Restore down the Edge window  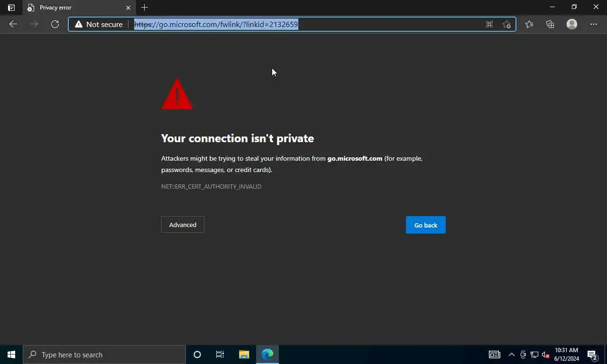tap(574, 7)
